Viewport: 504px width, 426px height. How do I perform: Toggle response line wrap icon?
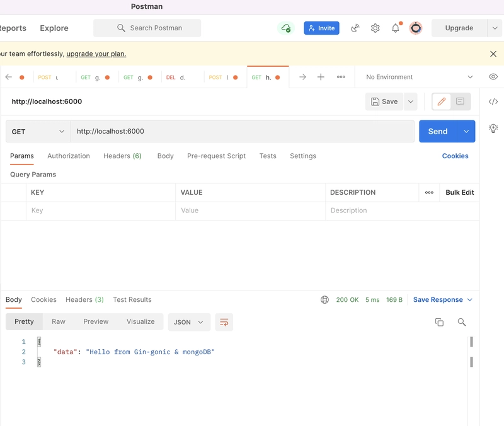tap(224, 322)
